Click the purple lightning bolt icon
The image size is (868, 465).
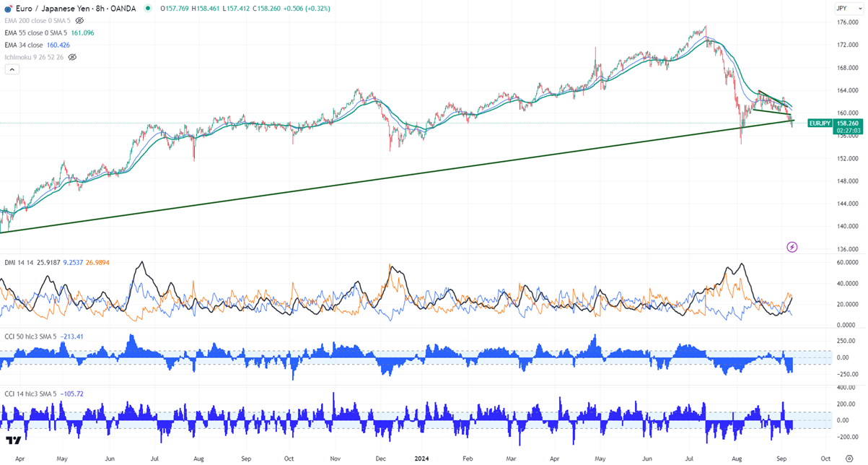click(792, 247)
